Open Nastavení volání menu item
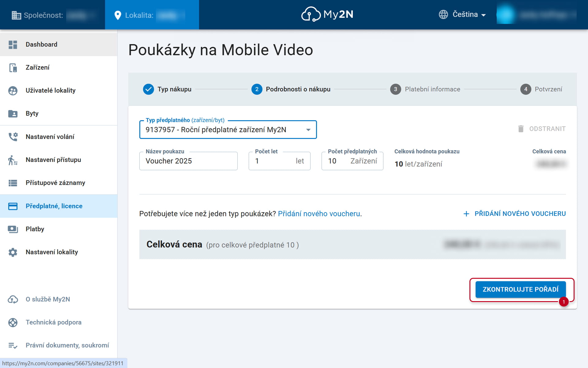This screenshot has height=368, width=588. click(x=58, y=137)
